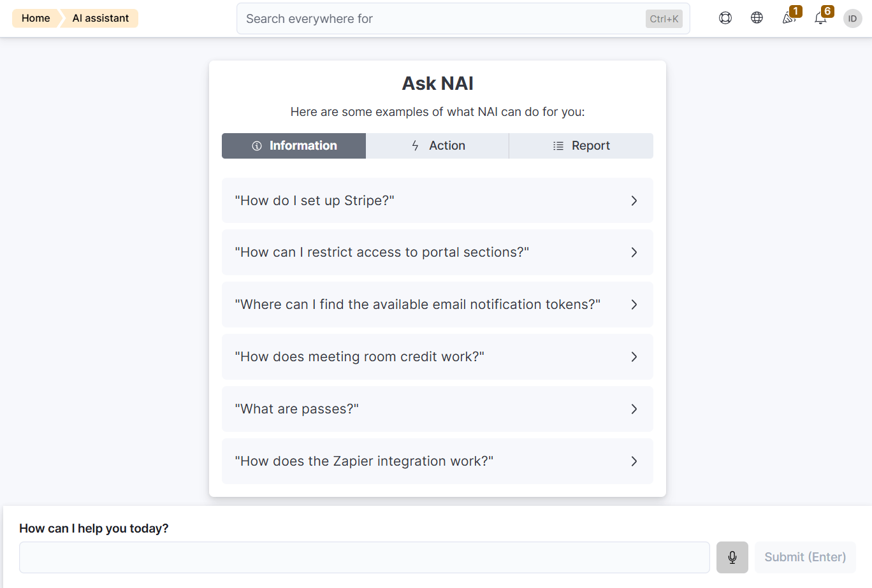Click the lightning bolt Action icon

415,146
